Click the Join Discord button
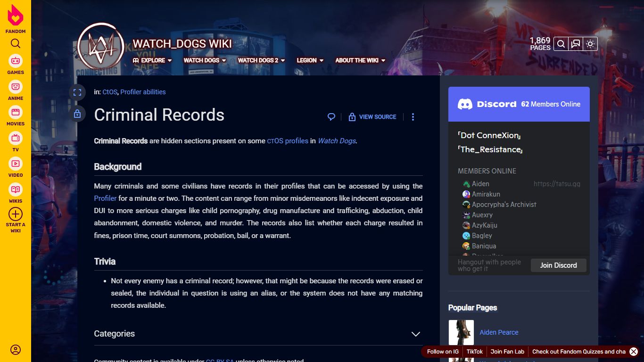Image resolution: width=644 pixels, height=362 pixels. click(x=558, y=265)
